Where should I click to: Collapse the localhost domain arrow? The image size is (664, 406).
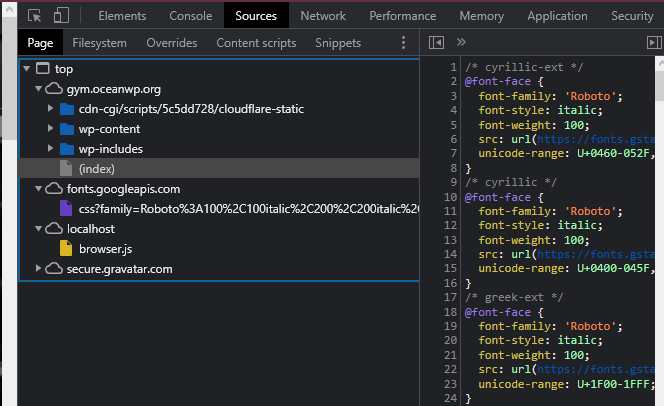tap(38, 229)
